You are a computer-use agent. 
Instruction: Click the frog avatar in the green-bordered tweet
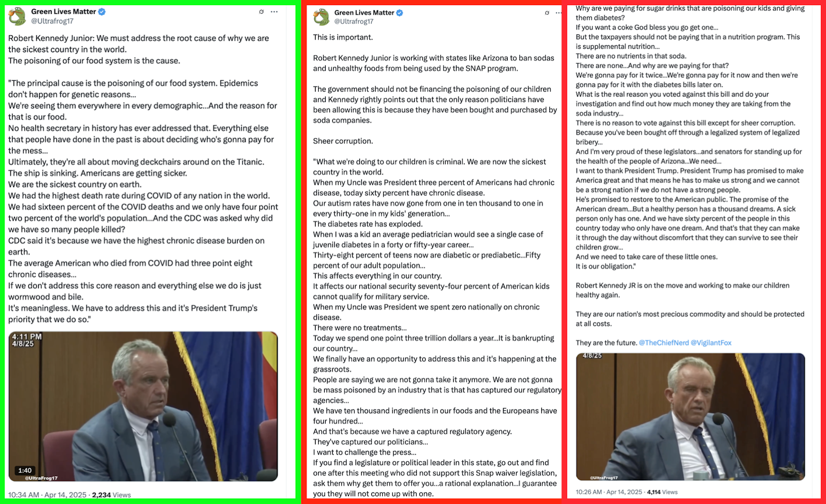pyautogui.click(x=17, y=16)
